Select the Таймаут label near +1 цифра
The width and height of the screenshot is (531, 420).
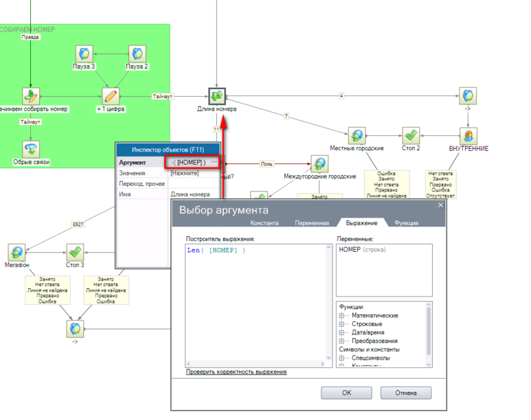pyautogui.click(x=163, y=97)
